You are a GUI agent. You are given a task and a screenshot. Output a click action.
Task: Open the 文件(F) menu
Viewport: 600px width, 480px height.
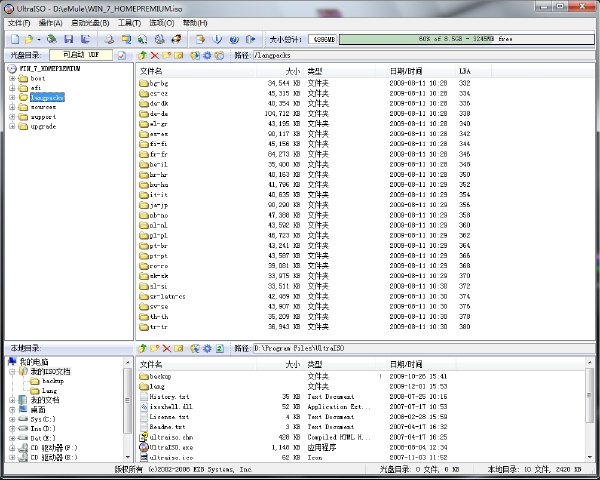pyautogui.click(x=19, y=23)
